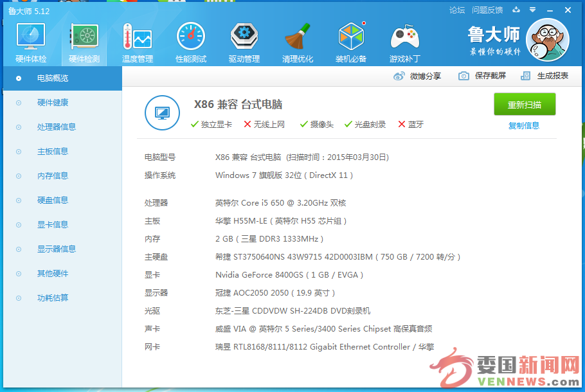Click optical drive value 东芝-三星 CDDVDW
The width and height of the screenshot is (585, 392).
[x=293, y=311]
